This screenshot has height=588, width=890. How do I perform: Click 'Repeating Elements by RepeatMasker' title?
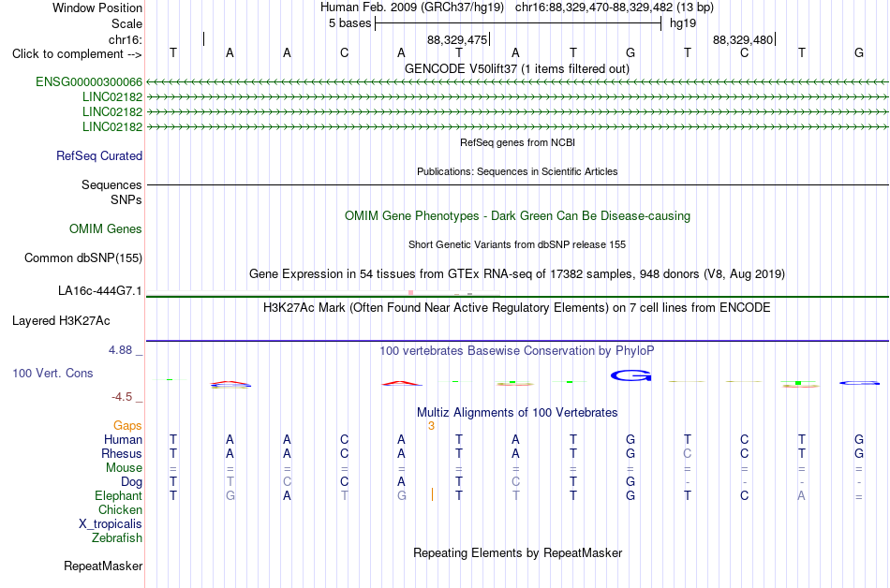point(517,552)
